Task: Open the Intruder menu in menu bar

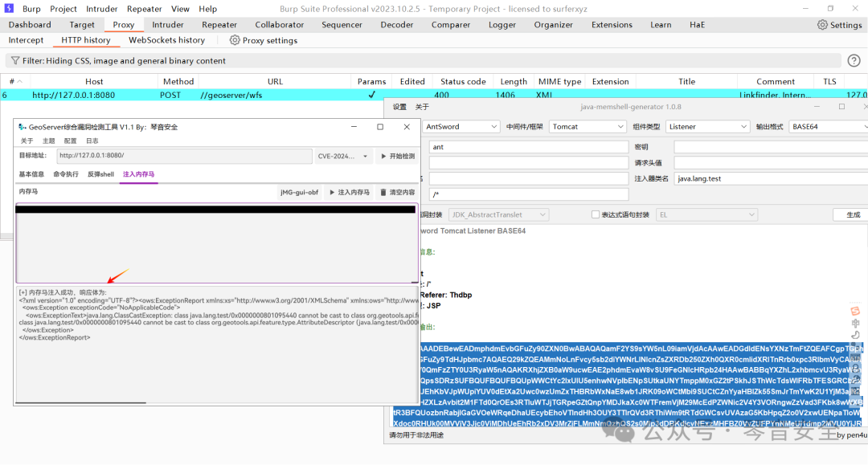Action: point(102,9)
